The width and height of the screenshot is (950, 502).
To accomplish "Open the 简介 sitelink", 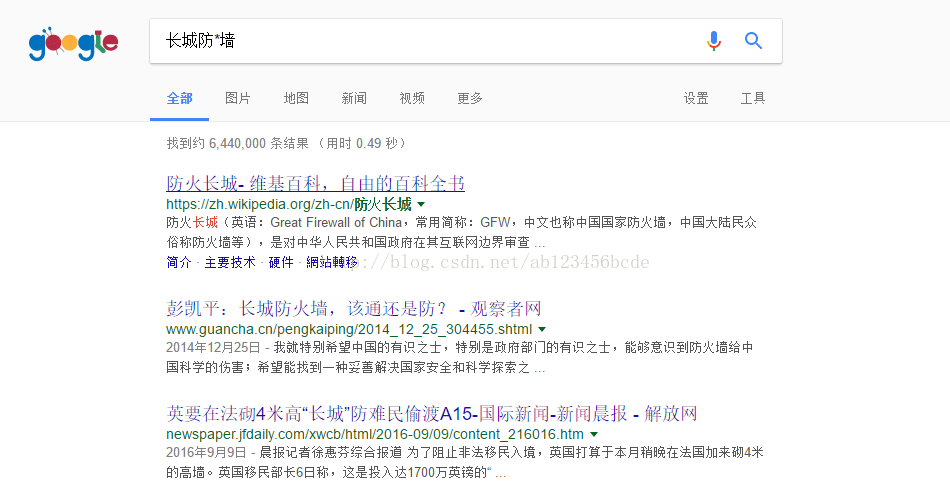I will point(179,262).
